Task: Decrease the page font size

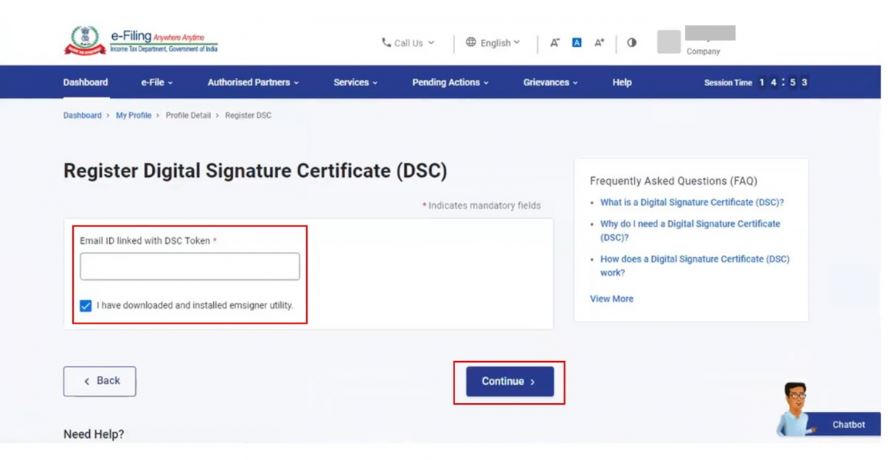Action: [x=554, y=43]
